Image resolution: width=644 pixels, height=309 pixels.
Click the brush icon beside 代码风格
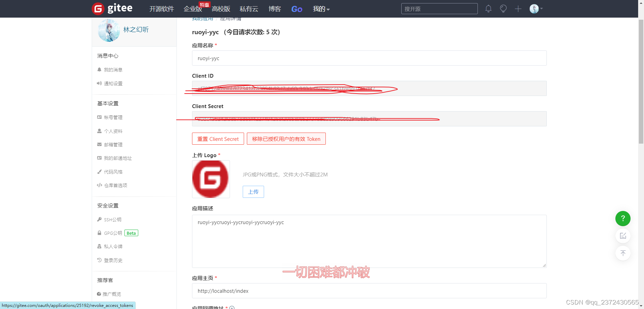click(99, 172)
